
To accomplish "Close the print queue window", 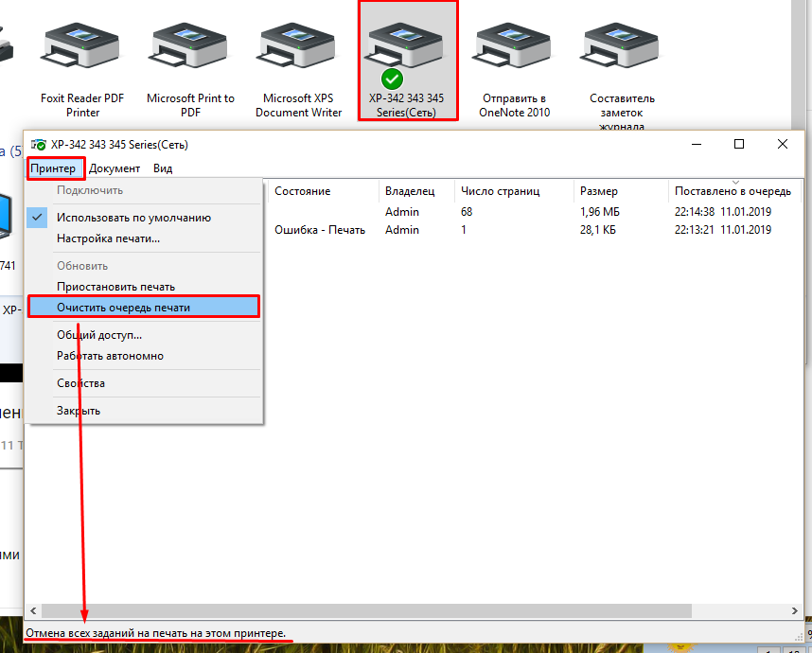I will click(x=783, y=144).
